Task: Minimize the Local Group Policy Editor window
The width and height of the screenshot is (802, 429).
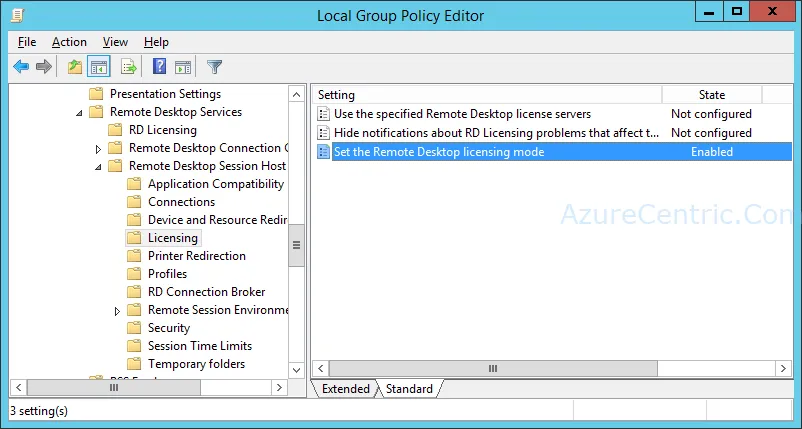Action: [x=709, y=12]
